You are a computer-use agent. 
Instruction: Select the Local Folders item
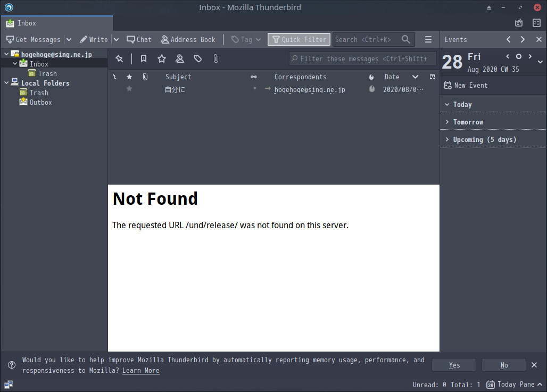[x=45, y=83]
